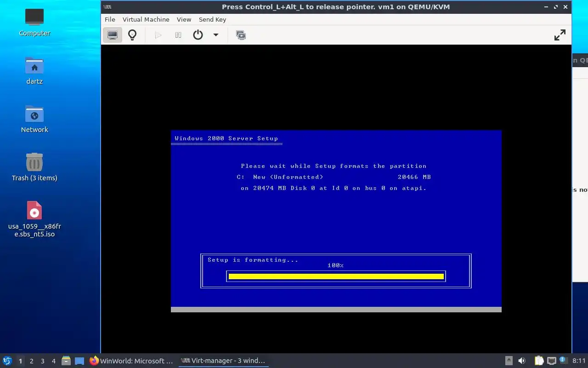Click the 'Please wait while Setup formats' line
This screenshot has width=588, height=368.
point(334,166)
